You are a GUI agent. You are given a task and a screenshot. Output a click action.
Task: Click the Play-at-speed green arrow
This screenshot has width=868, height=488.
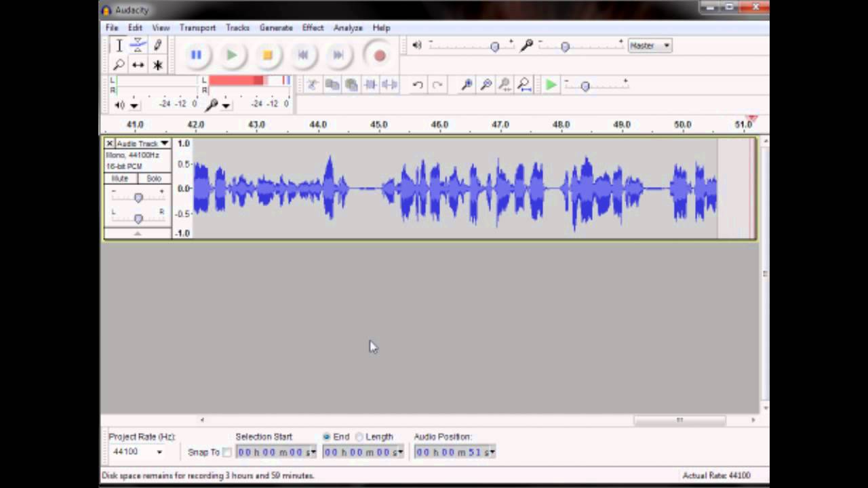[x=551, y=85]
